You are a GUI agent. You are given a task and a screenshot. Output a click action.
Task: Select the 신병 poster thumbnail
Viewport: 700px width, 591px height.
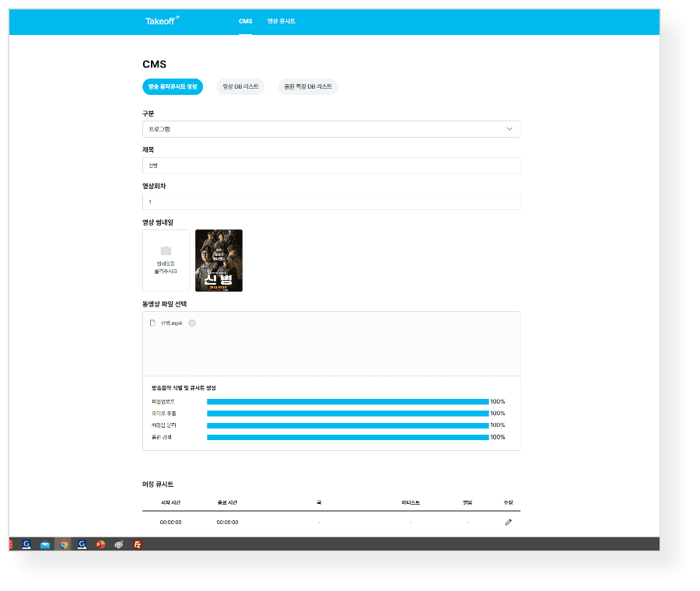pyautogui.click(x=219, y=261)
